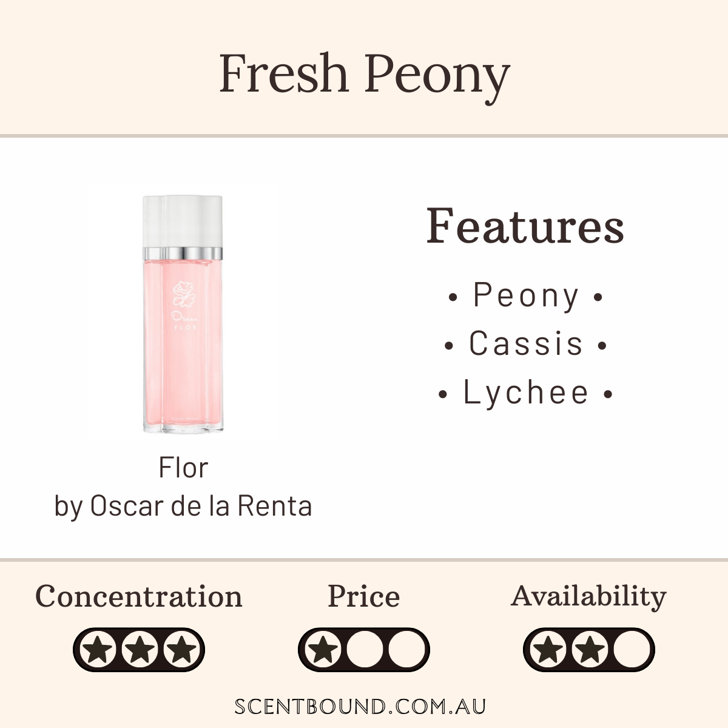The image size is (728, 728).
Task: Select the middle empty circle under Price
Action: tap(364, 650)
